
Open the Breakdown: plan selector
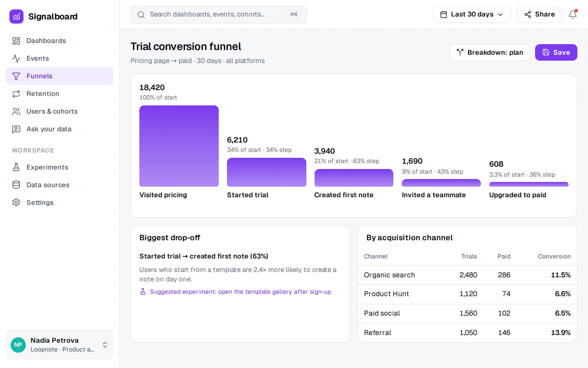tap(490, 52)
